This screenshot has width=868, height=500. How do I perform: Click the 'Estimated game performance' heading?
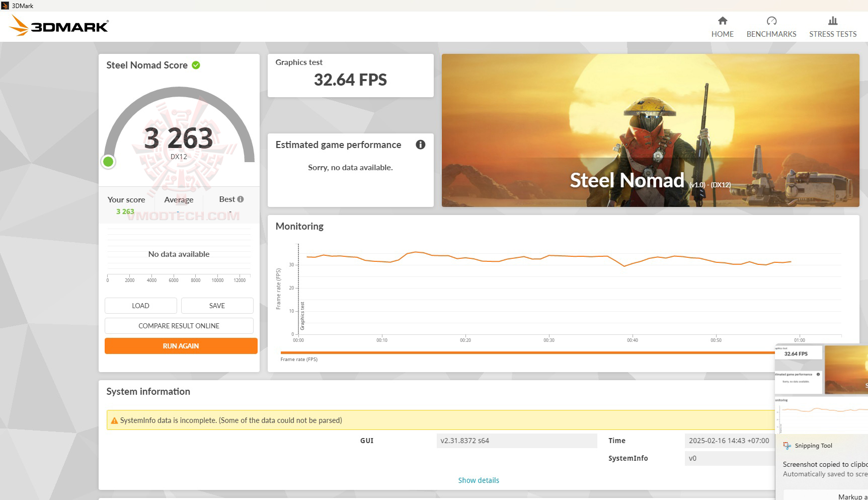[x=338, y=145]
